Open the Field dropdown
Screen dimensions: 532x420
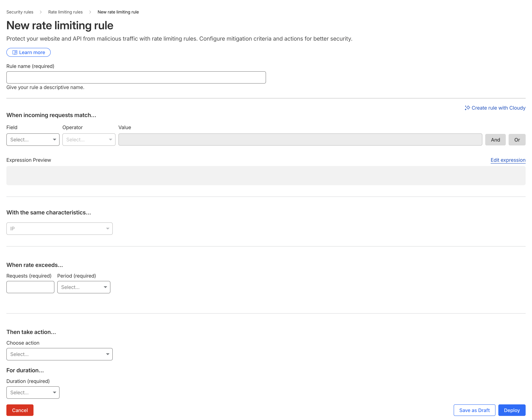33,140
